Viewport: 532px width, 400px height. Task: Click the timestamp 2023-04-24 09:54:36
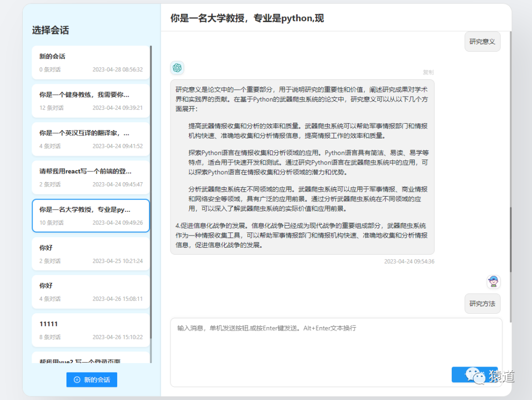tap(409, 262)
